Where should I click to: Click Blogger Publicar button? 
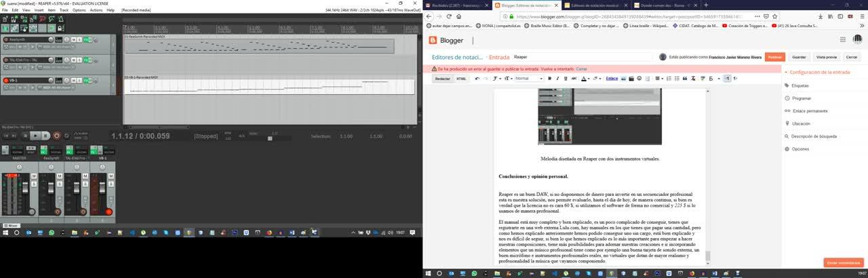[774, 57]
